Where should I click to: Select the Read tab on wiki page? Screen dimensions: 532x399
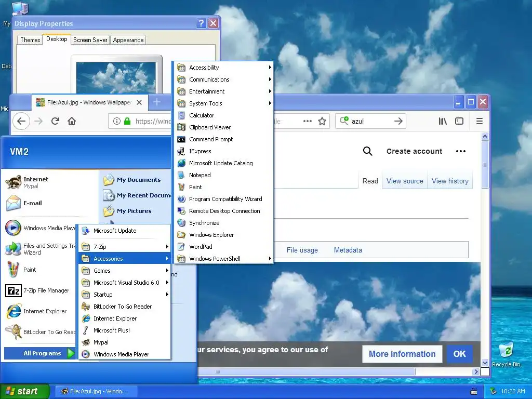pos(370,181)
